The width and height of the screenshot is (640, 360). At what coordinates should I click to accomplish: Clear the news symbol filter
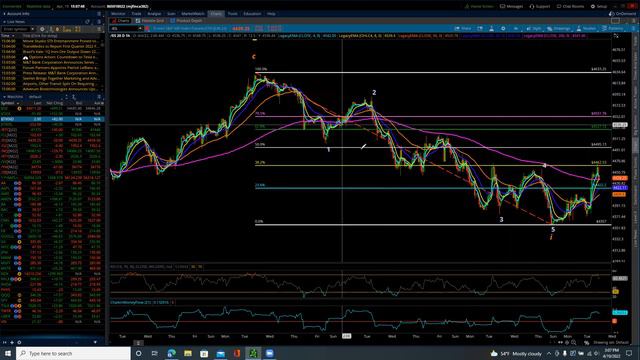pyautogui.click(x=33, y=29)
